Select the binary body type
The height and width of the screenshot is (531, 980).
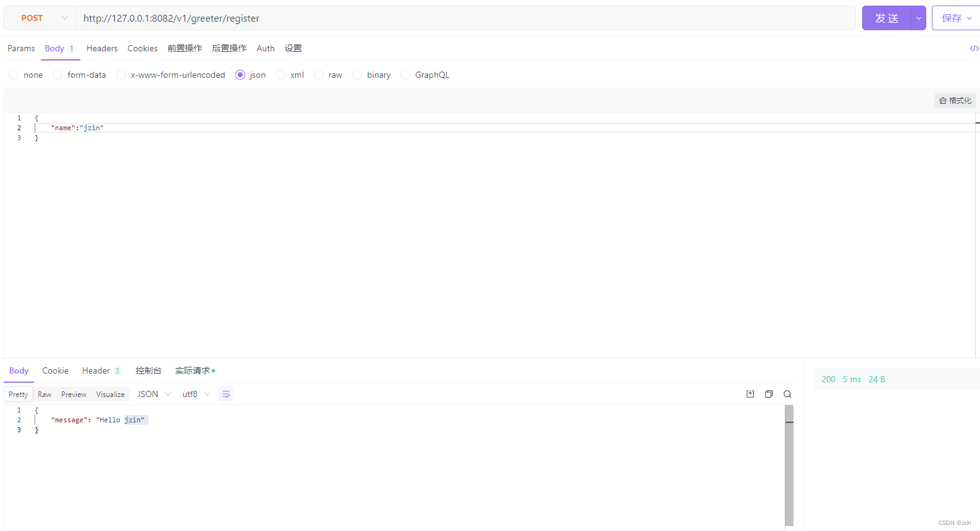357,75
